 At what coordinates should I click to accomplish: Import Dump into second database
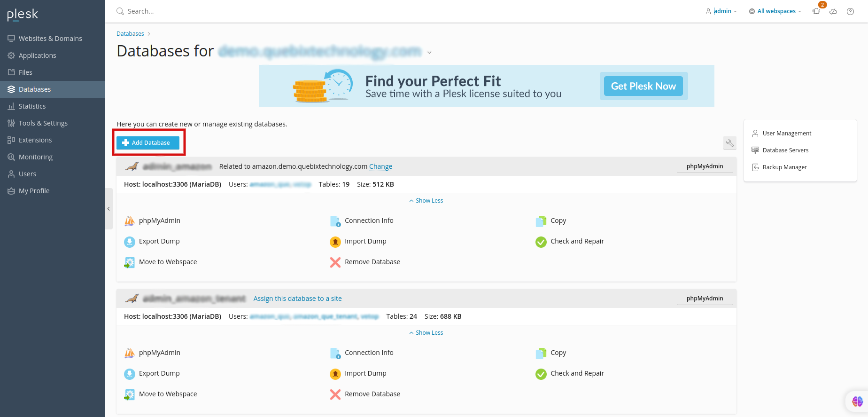[x=358, y=373]
